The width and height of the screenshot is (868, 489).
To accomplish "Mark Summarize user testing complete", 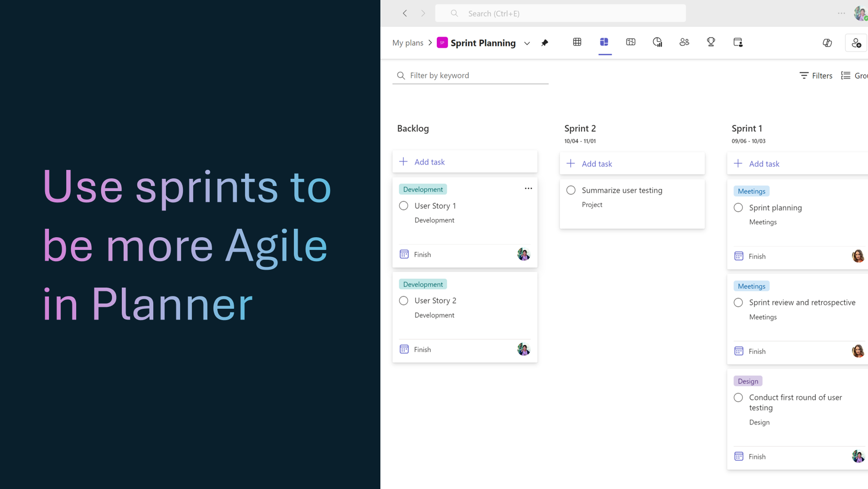I will tap(571, 190).
